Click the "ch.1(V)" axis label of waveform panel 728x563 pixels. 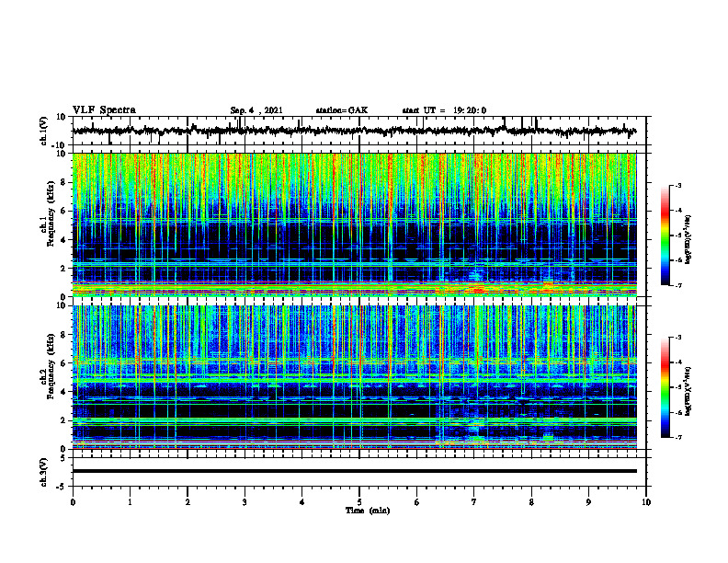tap(44, 131)
